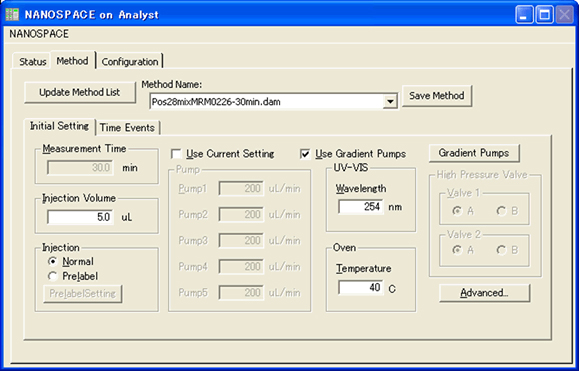Click the Update Method List button

pyautogui.click(x=80, y=92)
